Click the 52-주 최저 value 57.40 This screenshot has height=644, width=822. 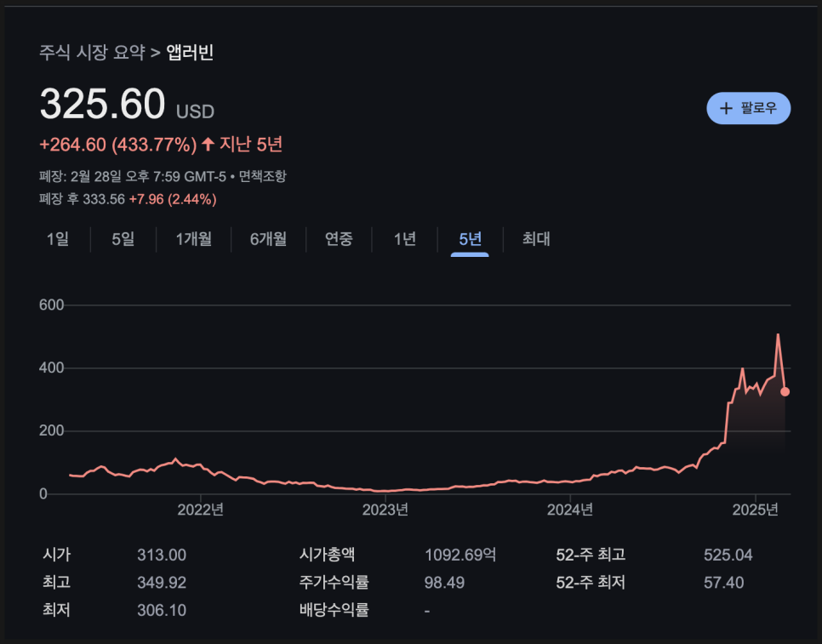tap(723, 583)
